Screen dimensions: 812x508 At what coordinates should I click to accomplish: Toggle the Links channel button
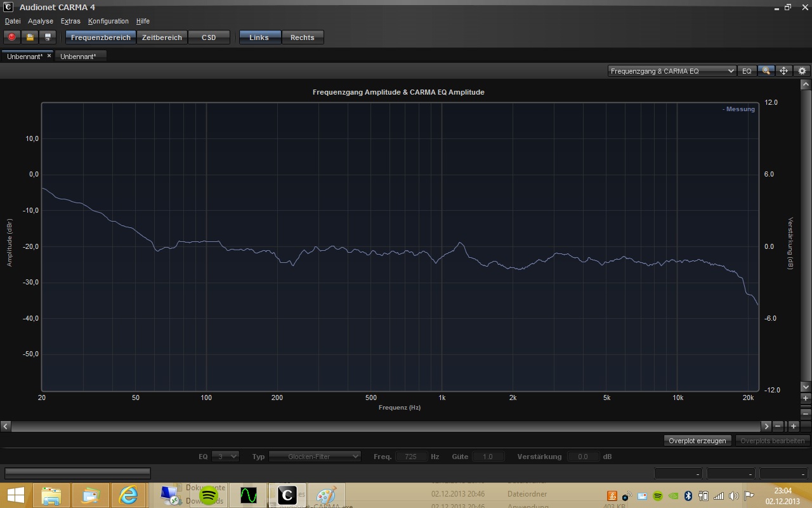tap(259, 37)
